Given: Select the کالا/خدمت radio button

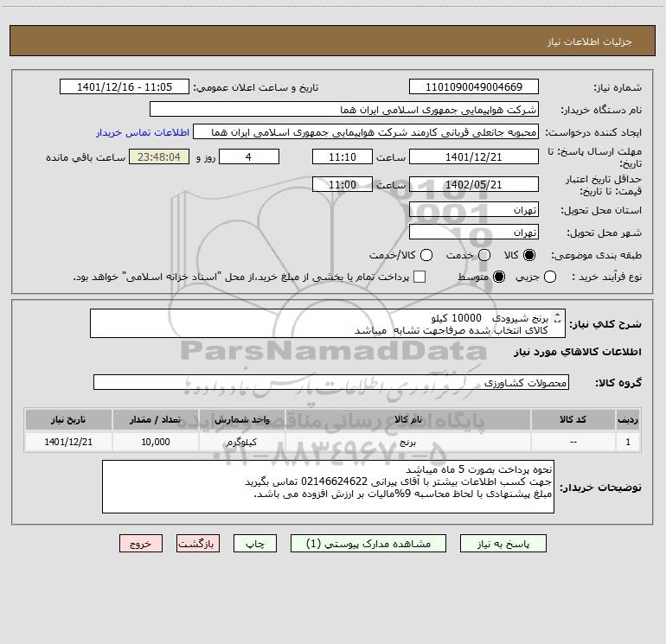Looking at the screenshot, I should click(x=426, y=255).
